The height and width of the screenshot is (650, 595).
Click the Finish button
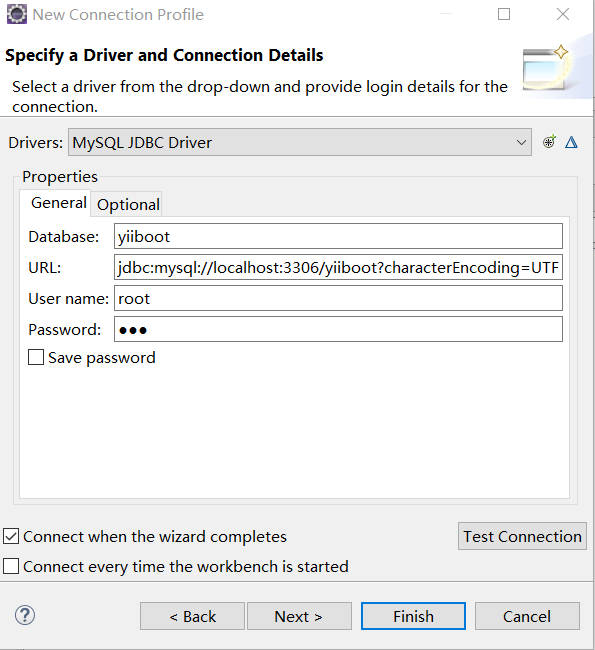(x=413, y=616)
